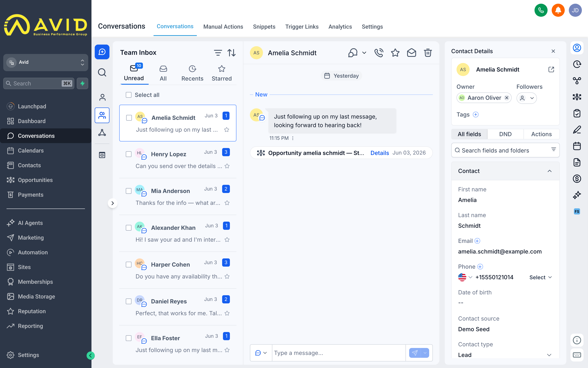Check the Harper Cohen conversation checkbox
The width and height of the screenshot is (588, 368).
(129, 265)
